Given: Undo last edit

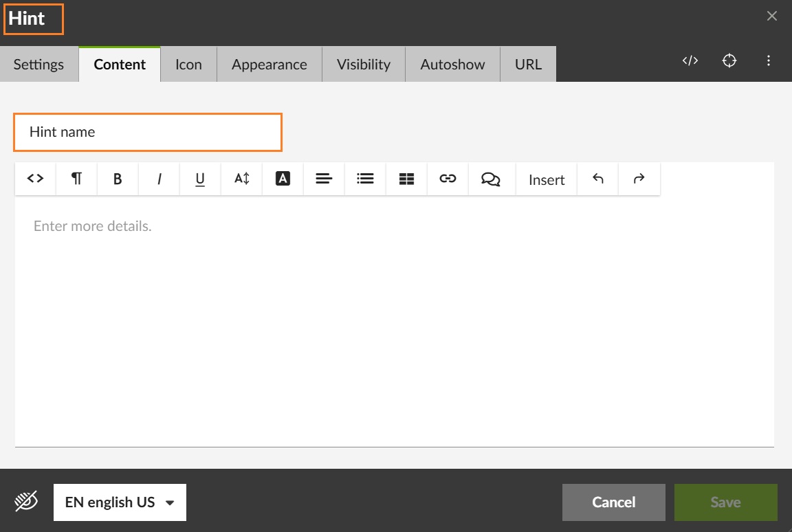Looking at the screenshot, I should pyautogui.click(x=598, y=179).
